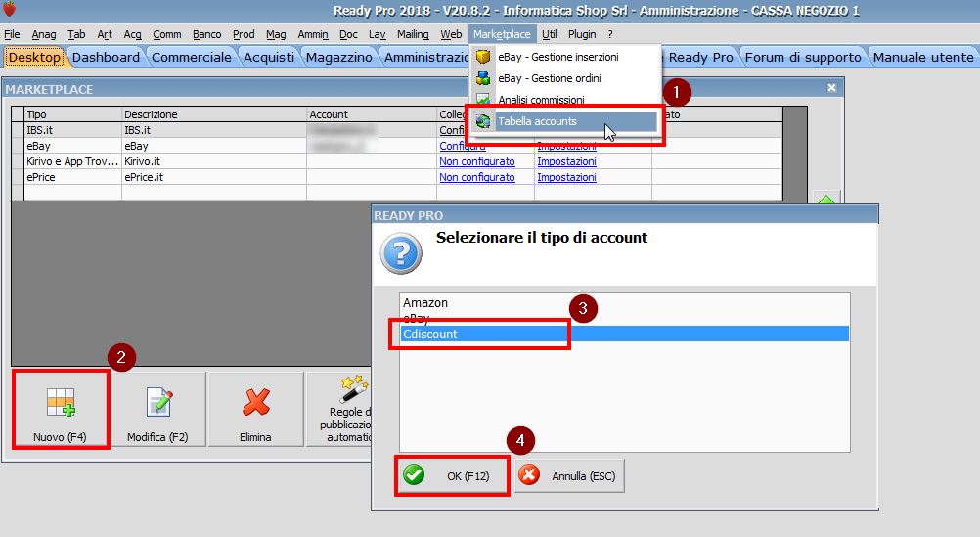The image size is (980, 537).
Task: Open Impostazioni link for Kirivo.it
Action: [x=567, y=161]
